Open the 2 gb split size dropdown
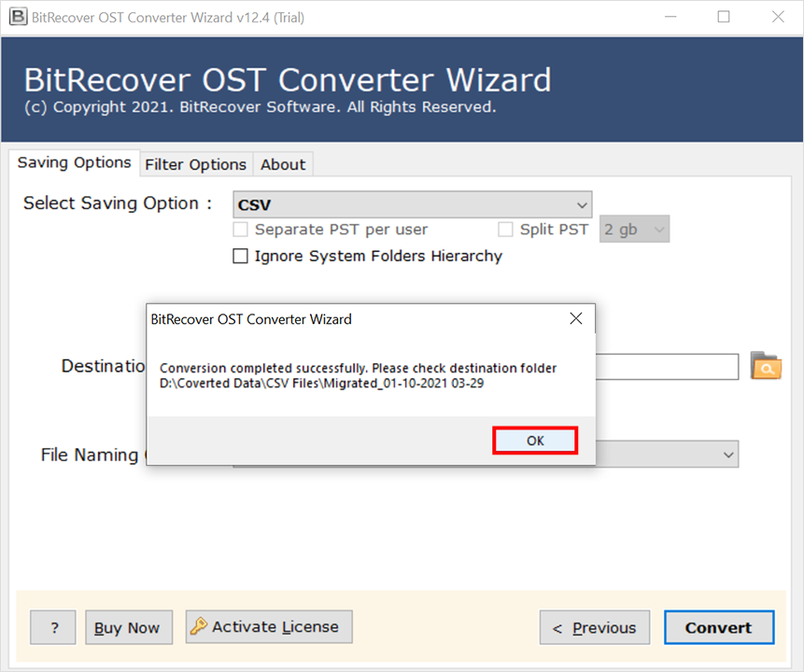Screen dimensions: 804x672 pyautogui.click(x=634, y=229)
